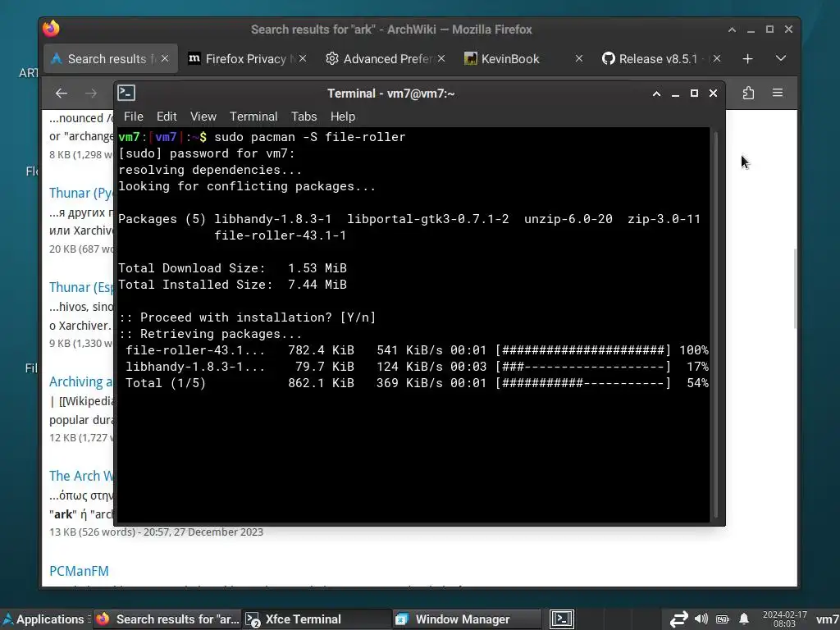This screenshot has height=630, width=840.
Task: Switch to Advanced Preferences tab
Action: pos(386,59)
